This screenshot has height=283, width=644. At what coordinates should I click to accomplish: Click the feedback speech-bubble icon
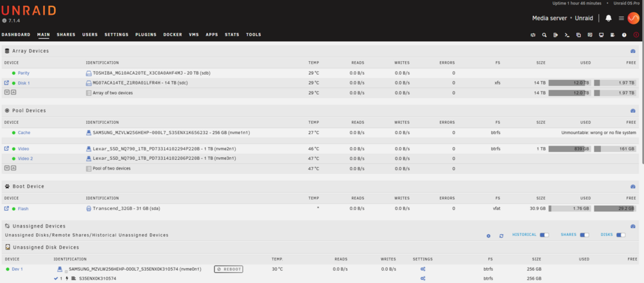coord(590,35)
